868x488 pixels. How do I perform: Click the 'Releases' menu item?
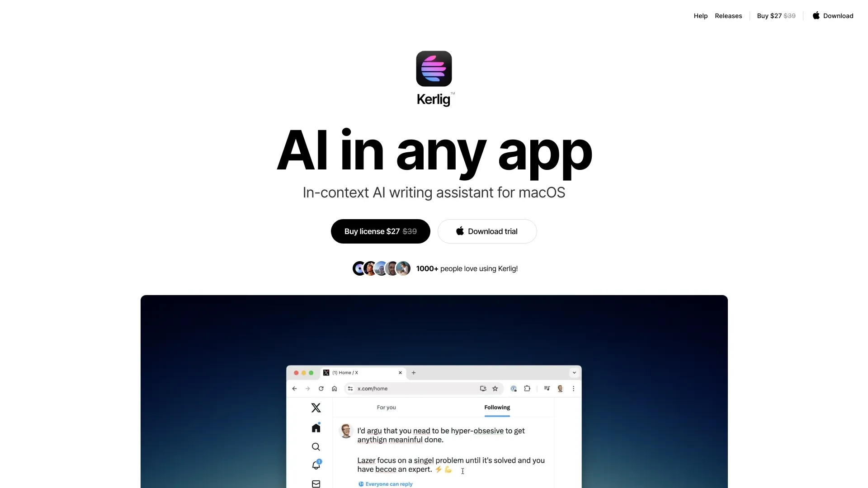[x=728, y=15]
